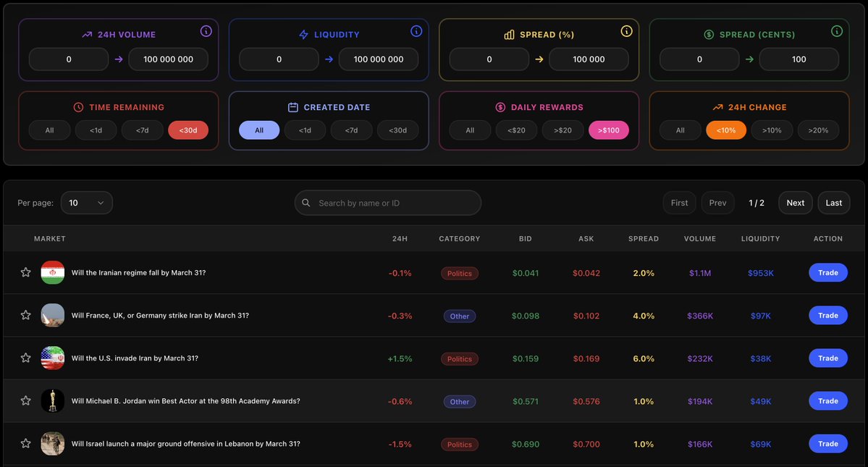The image size is (868, 467).
Task: Click Politics tag on Iranian regime row
Action: (x=460, y=274)
